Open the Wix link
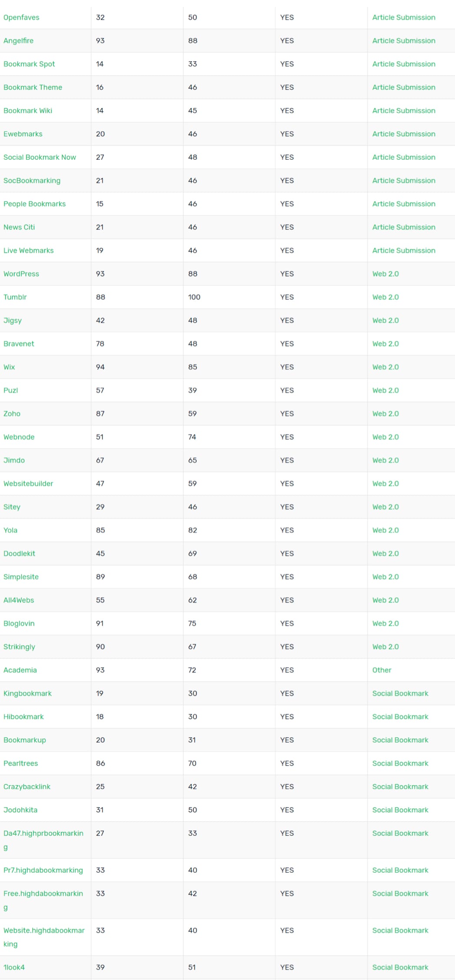The height and width of the screenshot is (980, 455). [9, 367]
